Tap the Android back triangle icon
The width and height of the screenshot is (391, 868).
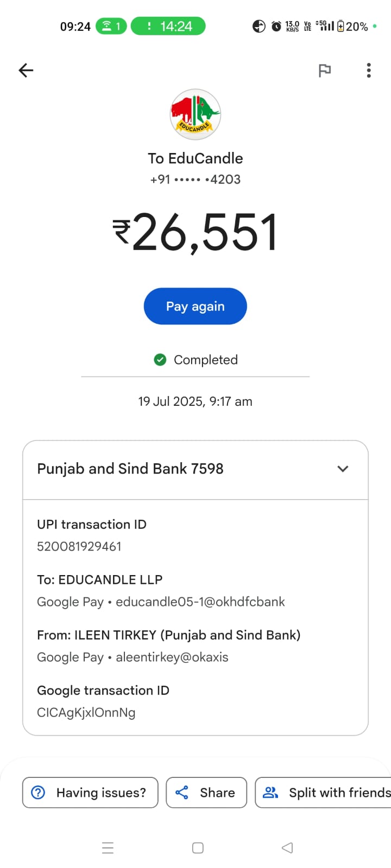287,848
